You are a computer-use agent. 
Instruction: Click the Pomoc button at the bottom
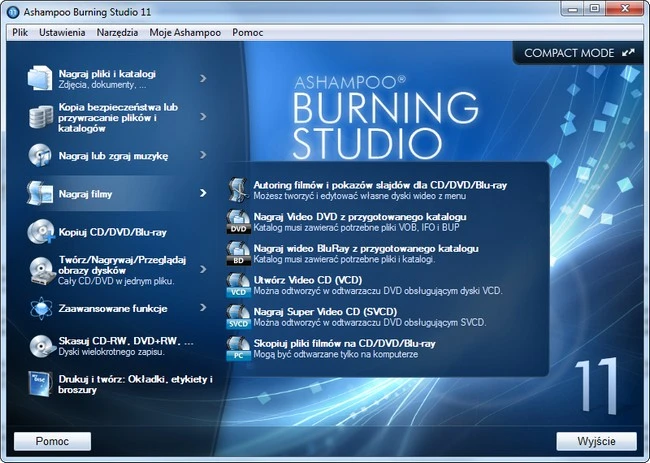click(x=52, y=441)
